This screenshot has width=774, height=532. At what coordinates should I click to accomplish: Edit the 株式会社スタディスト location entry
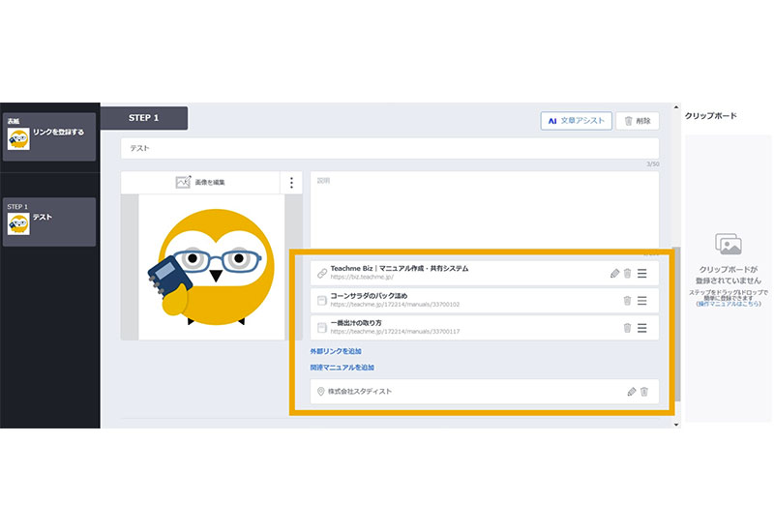coord(632,392)
